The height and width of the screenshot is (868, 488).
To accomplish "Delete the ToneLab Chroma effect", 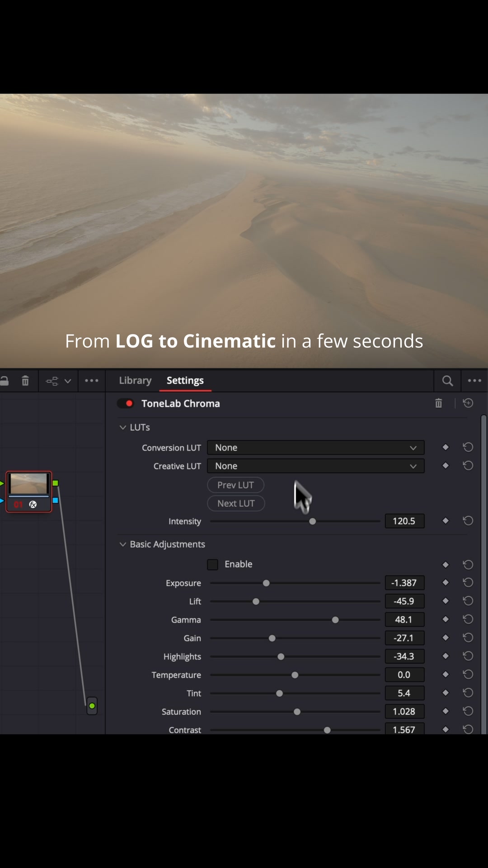I will pos(438,403).
